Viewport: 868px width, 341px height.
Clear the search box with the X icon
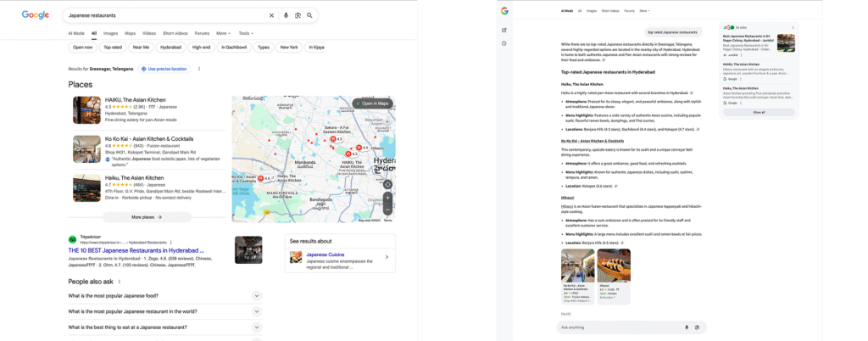[271, 15]
